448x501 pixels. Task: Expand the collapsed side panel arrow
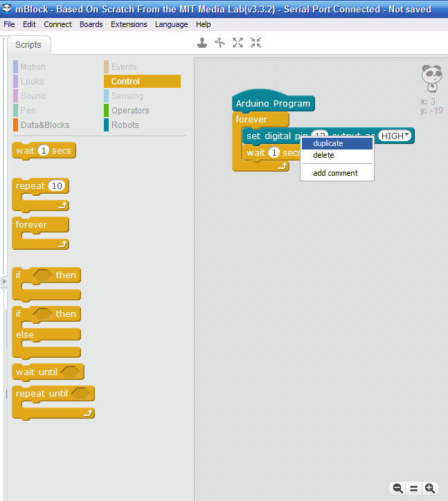pos(4,282)
